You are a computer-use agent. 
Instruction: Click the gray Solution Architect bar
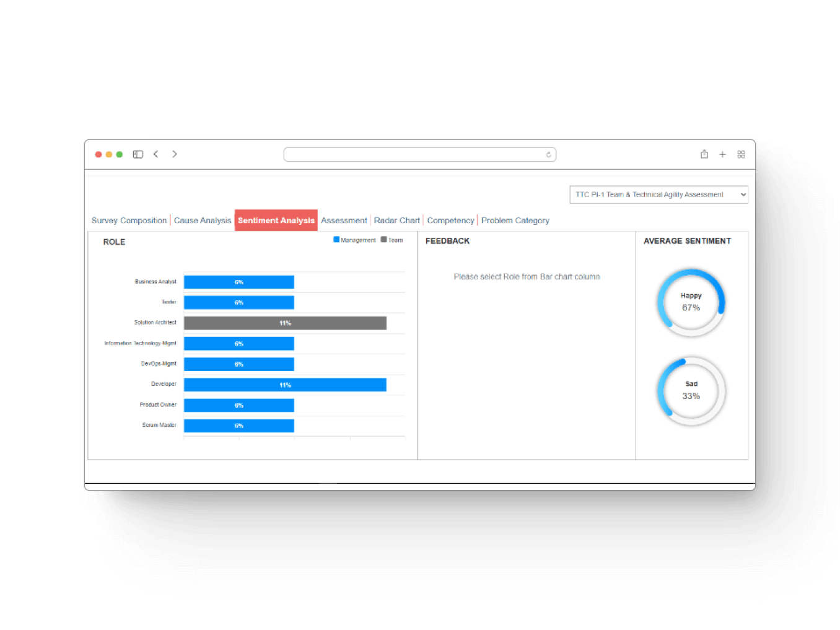[x=285, y=323]
